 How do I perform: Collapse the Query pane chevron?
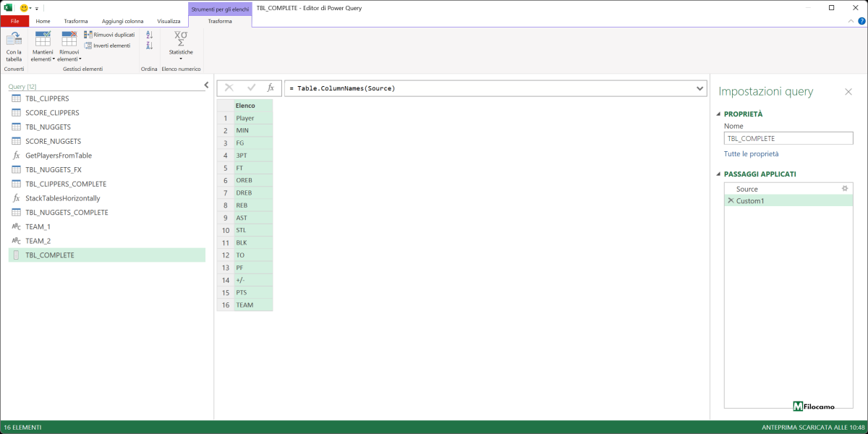(x=206, y=86)
